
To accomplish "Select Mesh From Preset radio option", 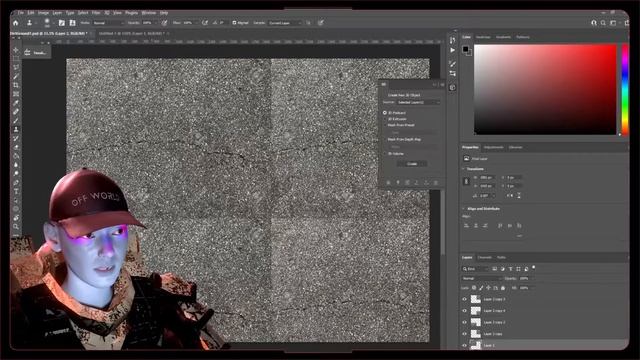I will [384, 125].
